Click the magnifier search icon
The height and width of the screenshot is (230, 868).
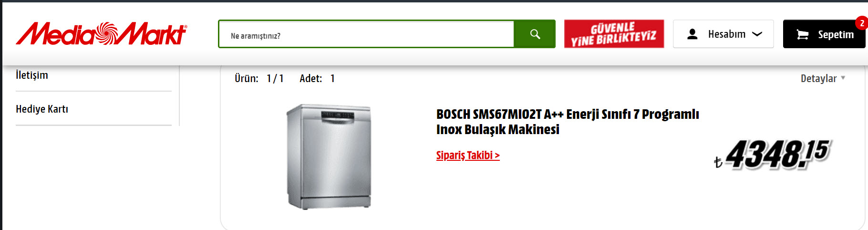[535, 34]
